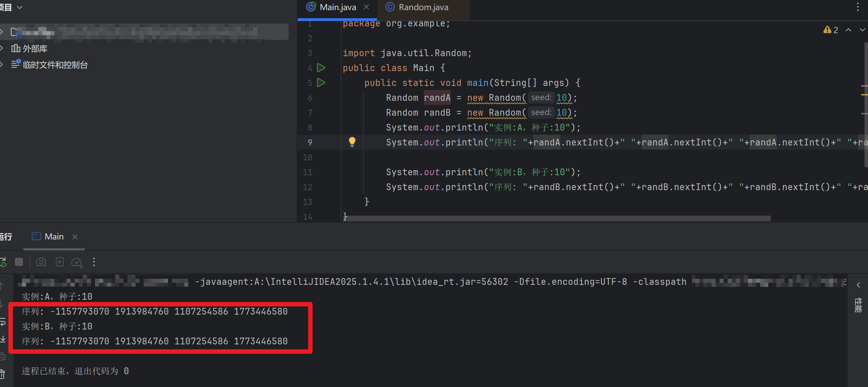Expand the 临时文件和控制台 tree node
The width and height of the screenshot is (868, 387).
click(2, 64)
